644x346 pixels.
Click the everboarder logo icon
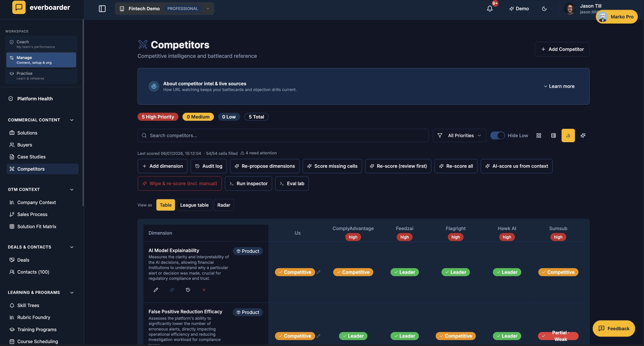pyautogui.click(x=19, y=7)
